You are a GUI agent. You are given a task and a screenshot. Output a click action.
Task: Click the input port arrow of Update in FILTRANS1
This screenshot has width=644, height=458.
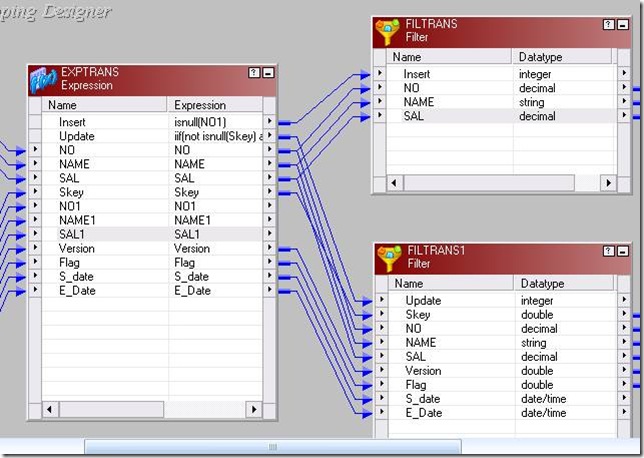coord(382,299)
